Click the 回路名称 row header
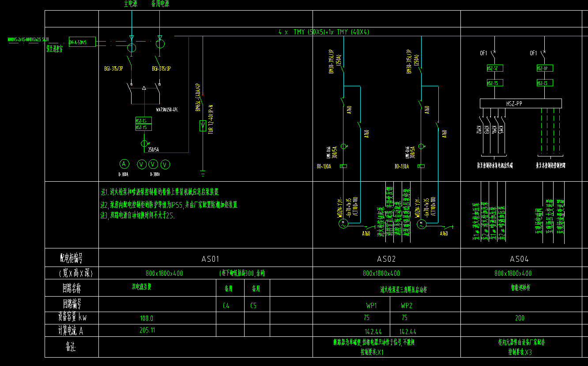Image resolution: width=588 pixels, height=366 pixels. coord(72,289)
